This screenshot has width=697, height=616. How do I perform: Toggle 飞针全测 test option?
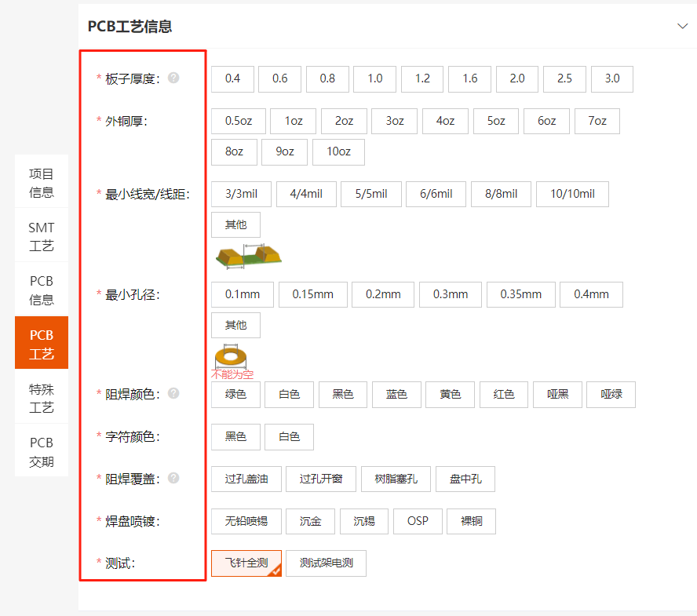[246, 563]
